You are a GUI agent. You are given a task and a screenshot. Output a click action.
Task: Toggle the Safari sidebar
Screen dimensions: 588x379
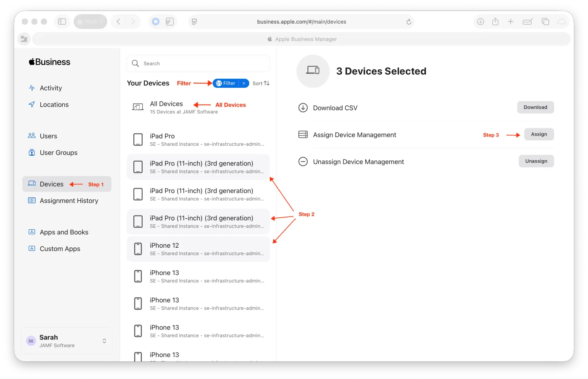click(62, 22)
